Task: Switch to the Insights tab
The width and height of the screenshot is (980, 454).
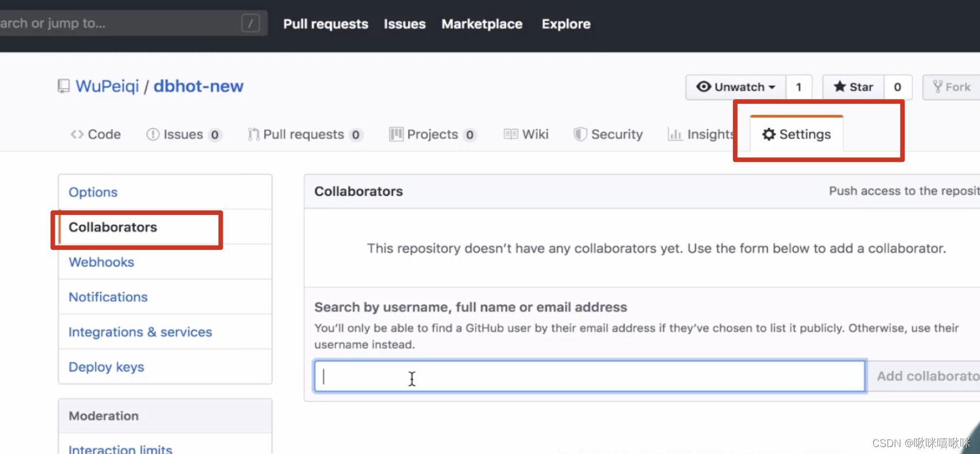Action: coord(701,134)
